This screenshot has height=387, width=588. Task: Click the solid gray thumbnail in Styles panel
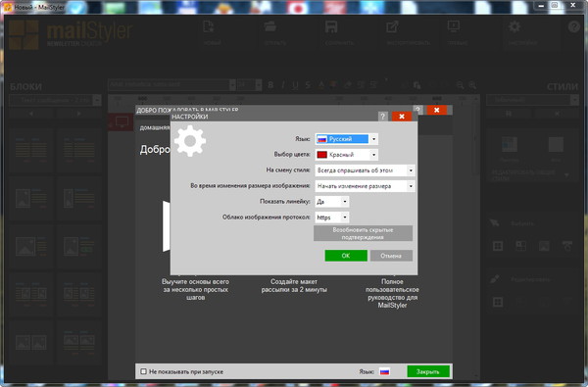[x=556, y=144]
